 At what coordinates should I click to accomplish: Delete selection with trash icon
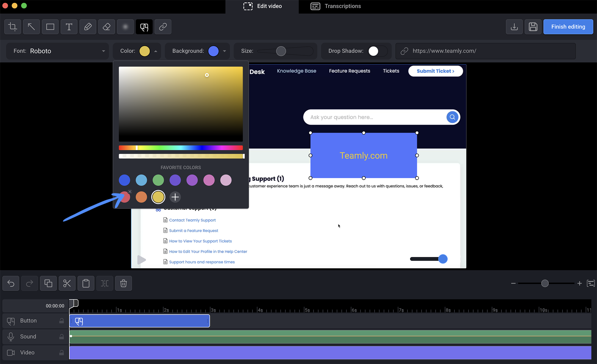point(123,284)
